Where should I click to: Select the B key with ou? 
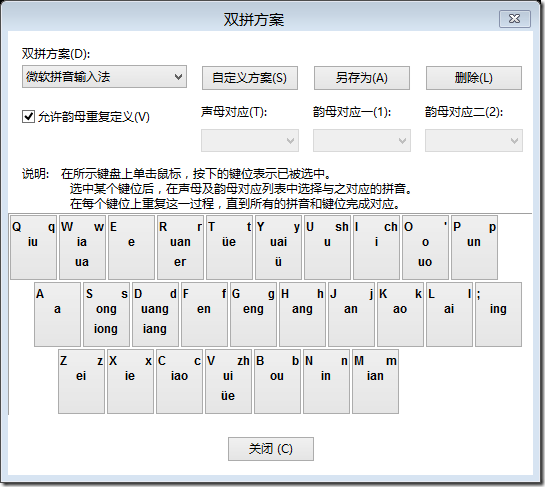277,381
